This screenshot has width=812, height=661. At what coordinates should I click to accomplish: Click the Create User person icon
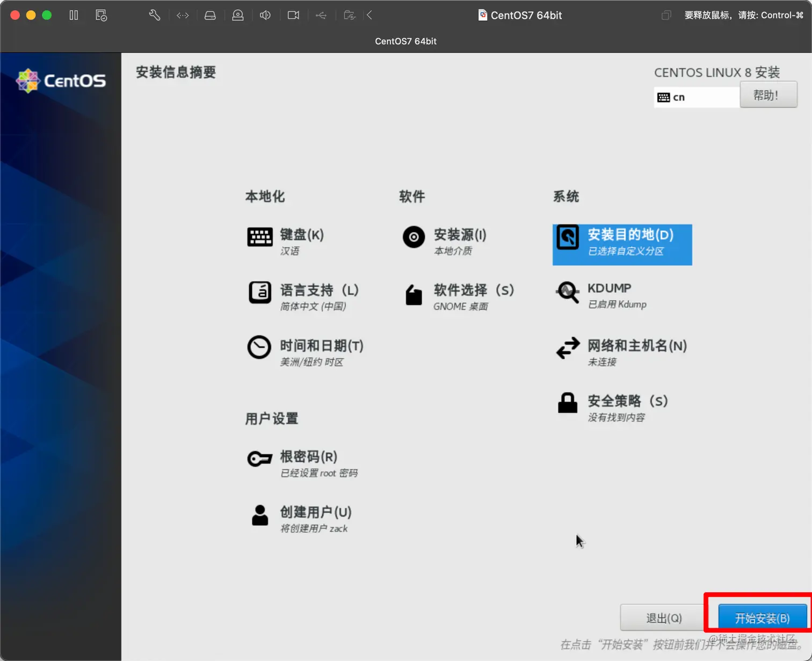(x=260, y=515)
